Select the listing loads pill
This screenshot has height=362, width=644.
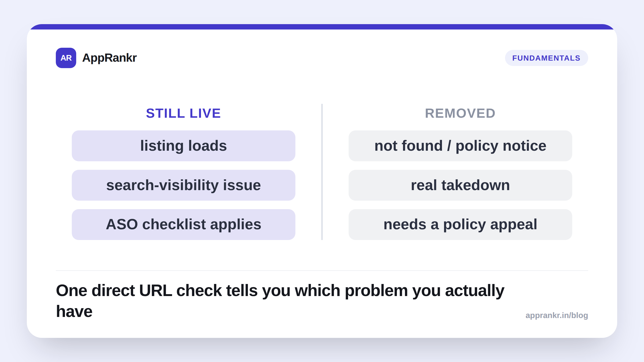click(184, 146)
